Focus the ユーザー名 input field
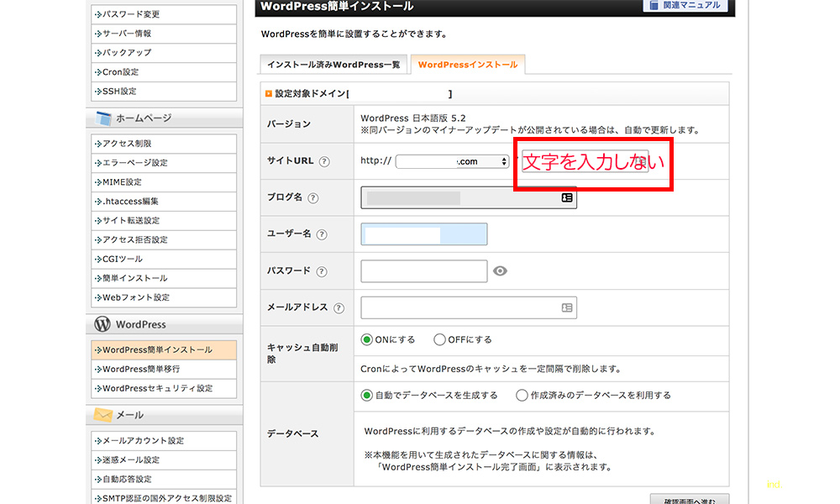Image resolution: width=840 pixels, height=504 pixels. (x=424, y=234)
